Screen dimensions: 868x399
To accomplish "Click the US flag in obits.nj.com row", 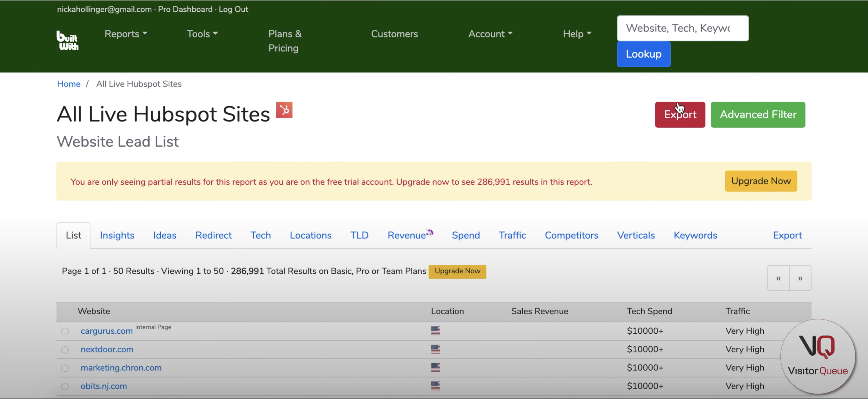I will coord(435,386).
